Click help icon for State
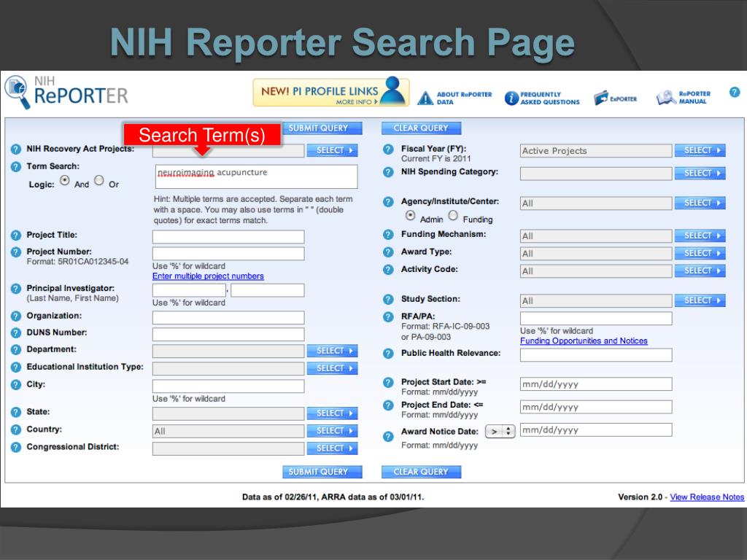Image resolution: width=747 pixels, height=560 pixels. pyautogui.click(x=16, y=413)
